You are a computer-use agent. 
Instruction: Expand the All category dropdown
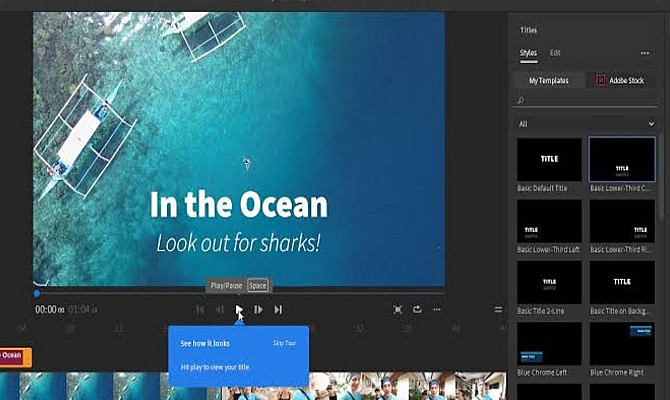click(x=586, y=124)
